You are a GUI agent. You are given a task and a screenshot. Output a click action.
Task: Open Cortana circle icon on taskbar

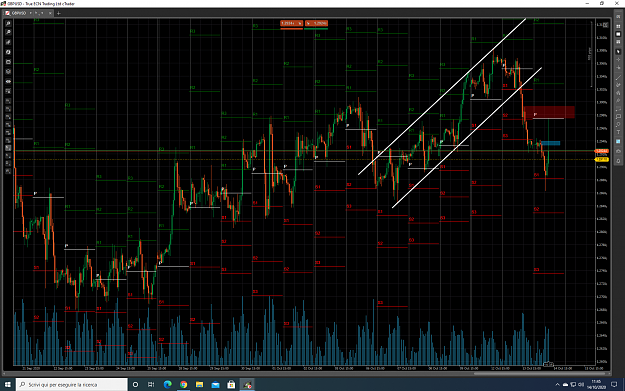[136, 385]
